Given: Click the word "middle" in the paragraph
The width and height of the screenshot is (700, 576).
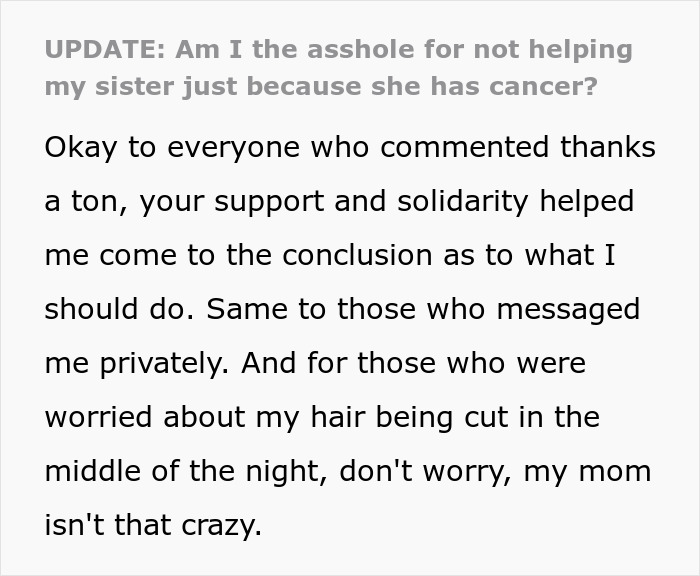Looking at the screenshot, I should pos(92,471).
